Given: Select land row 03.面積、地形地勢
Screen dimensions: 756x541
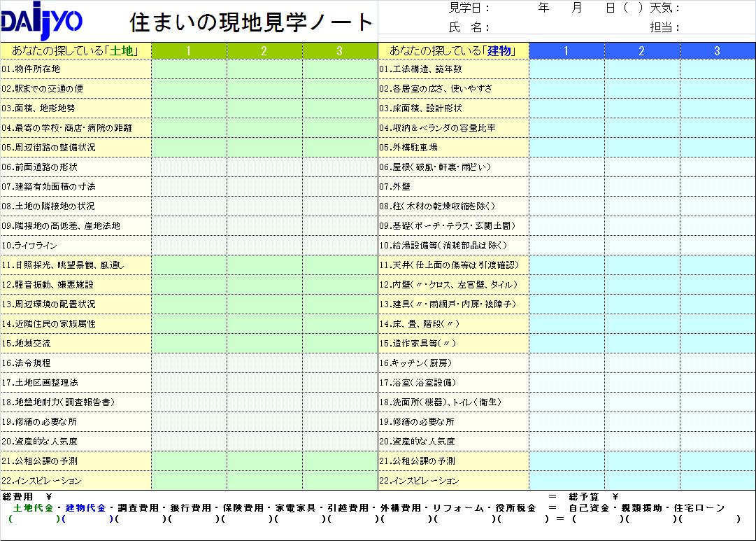Looking at the screenshot, I should click(76, 108).
